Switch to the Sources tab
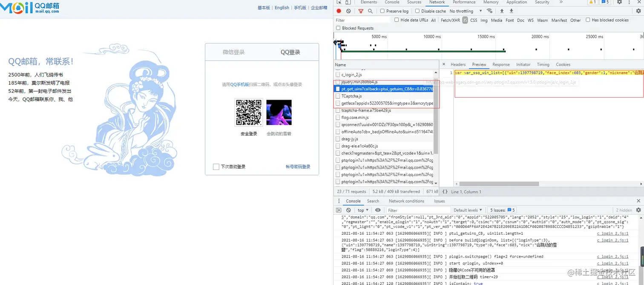The height and width of the screenshot is (285, 644). pos(414,2)
